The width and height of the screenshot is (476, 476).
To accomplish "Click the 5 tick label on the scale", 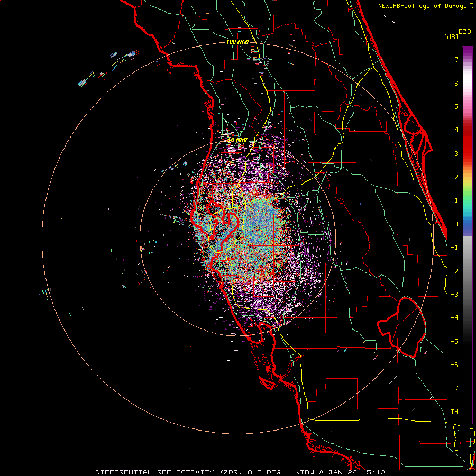I will (x=456, y=106).
